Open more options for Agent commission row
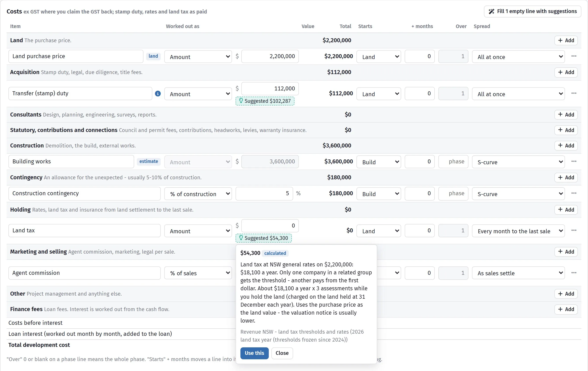This screenshot has height=371, width=588. click(574, 273)
